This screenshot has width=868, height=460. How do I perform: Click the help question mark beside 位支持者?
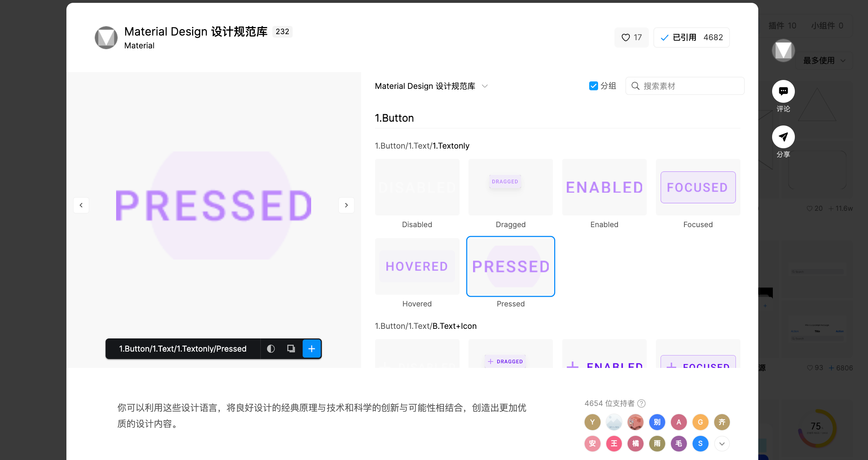coord(641,403)
